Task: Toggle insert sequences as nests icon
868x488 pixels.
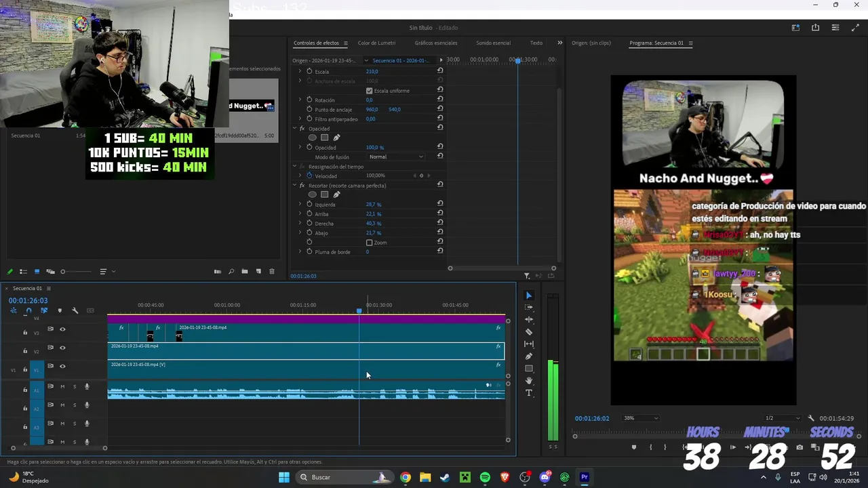Action: click(13, 310)
